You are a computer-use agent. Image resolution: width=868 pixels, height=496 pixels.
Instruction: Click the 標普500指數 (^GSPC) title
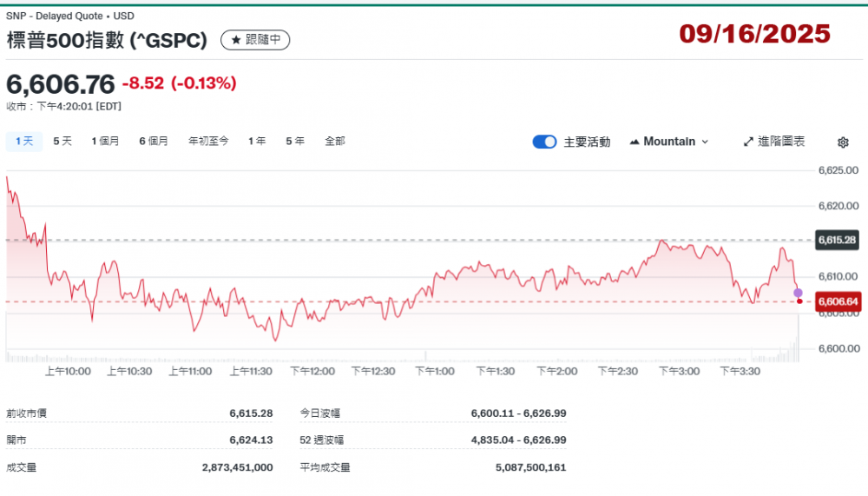tap(108, 40)
